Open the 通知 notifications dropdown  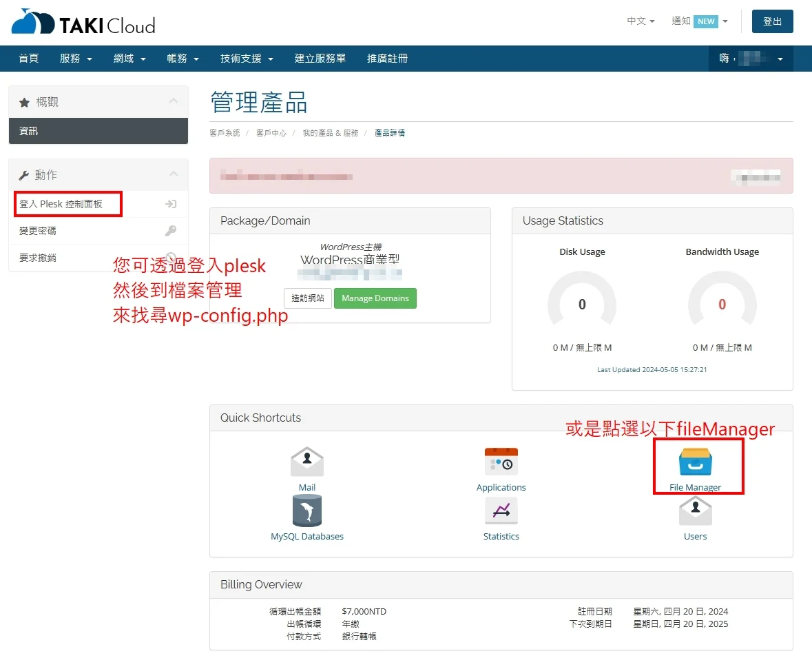coord(700,21)
